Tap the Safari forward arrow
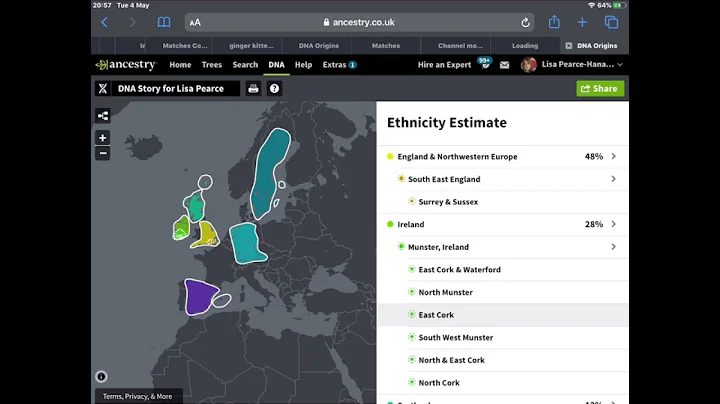Viewport: 720px width, 404px height. [x=132, y=22]
